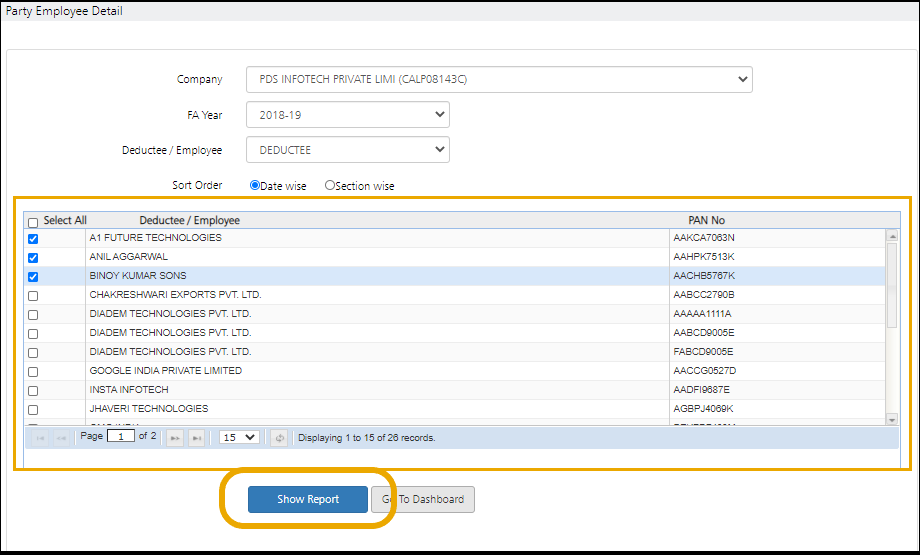Click the Show Report button
This screenshot has height=555, width=920.
(308, 499)
